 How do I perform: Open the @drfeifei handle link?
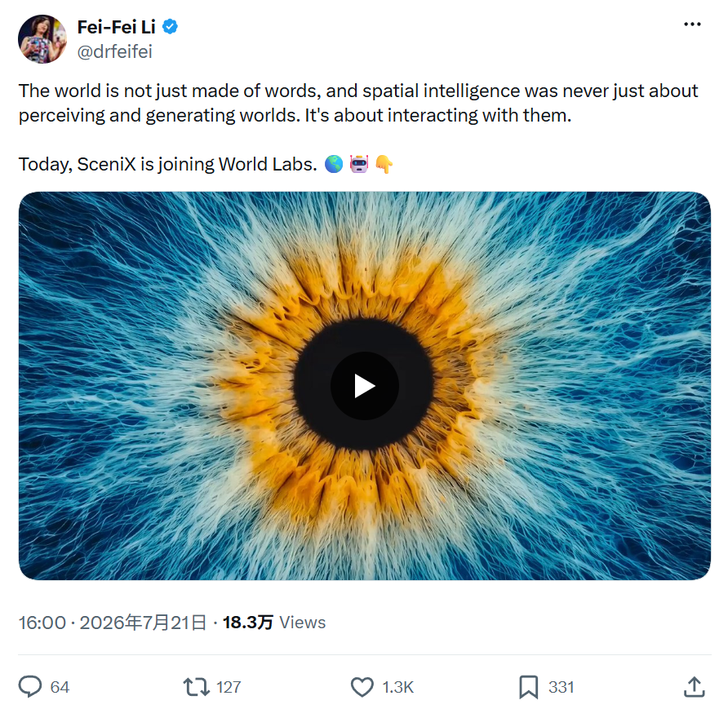pyautogui.click(x=115, y=51)
